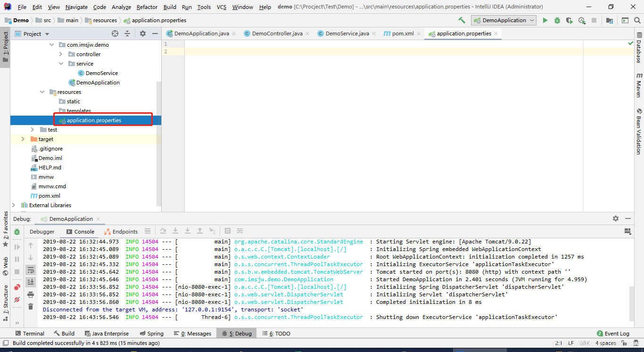The height and width of the screenshot is (352, 644).
Task: Collapse the service folder arrow
Action: coord(61,64)
